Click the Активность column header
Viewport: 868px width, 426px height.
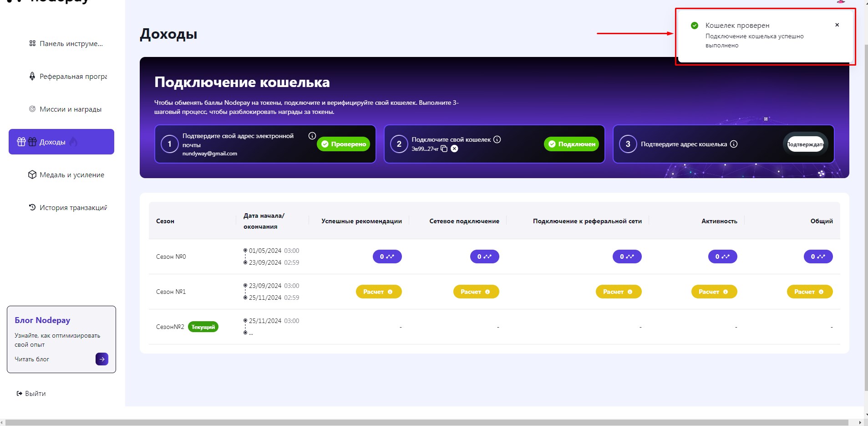[719, 221]
